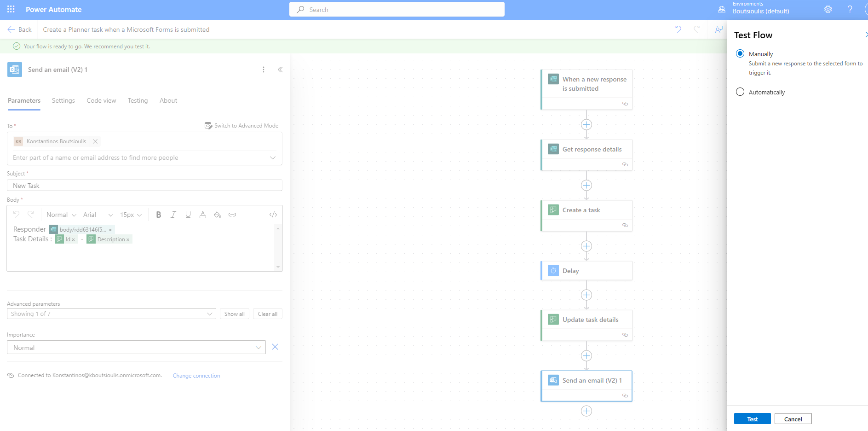Toggle bold formatting in body editor
Image resolution: width=868 pixels, height=431 pixels.
159,215
